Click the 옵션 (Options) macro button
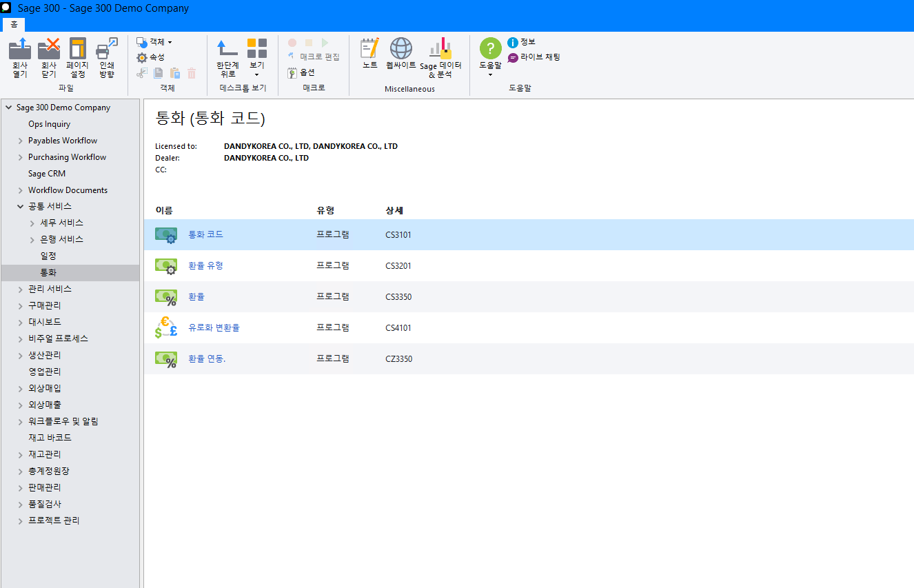Viewport: 914px width, 588px height. [301, 72]
